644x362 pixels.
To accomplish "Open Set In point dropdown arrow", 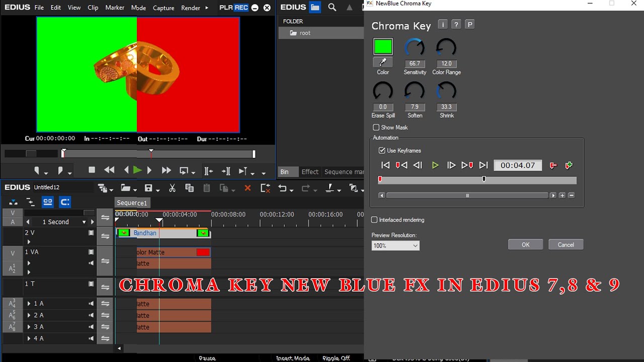I will (46, 173).
